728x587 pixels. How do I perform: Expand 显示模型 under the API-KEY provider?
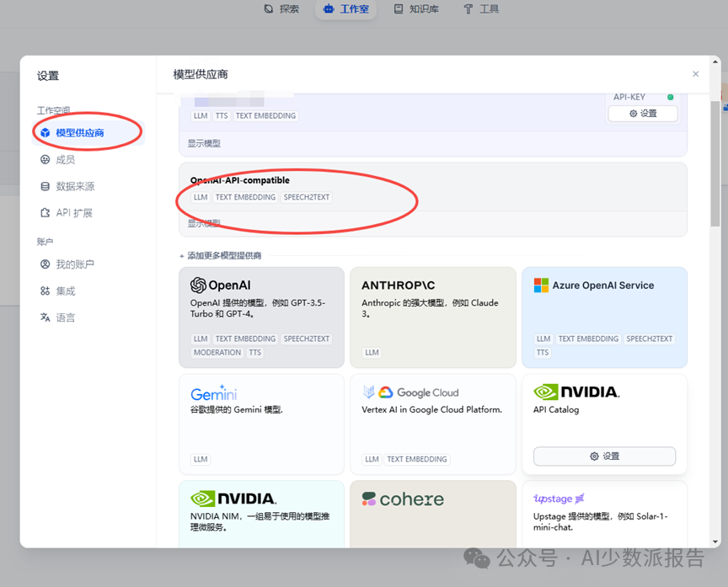point(204,143)
